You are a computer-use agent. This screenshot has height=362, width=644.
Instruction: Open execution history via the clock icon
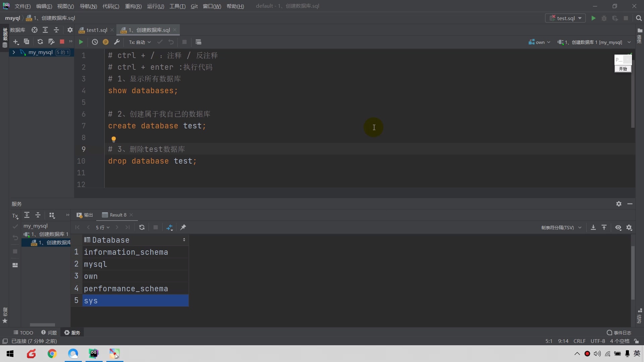95,42
